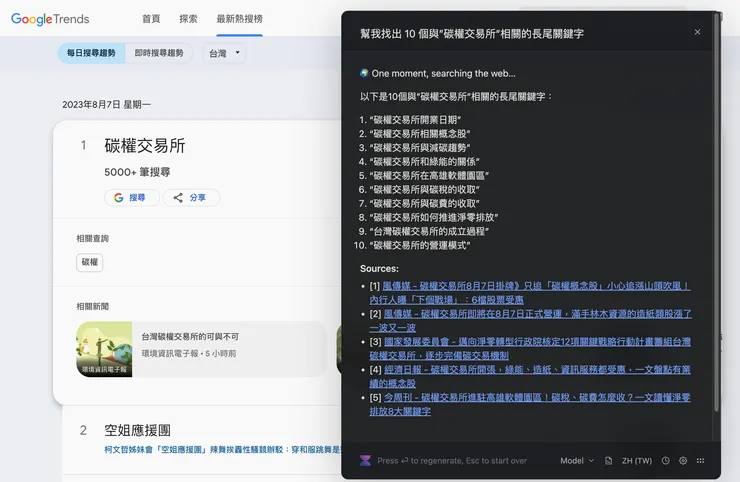
Task: Click the 碳權 related query chip
Action: (90, 262)
